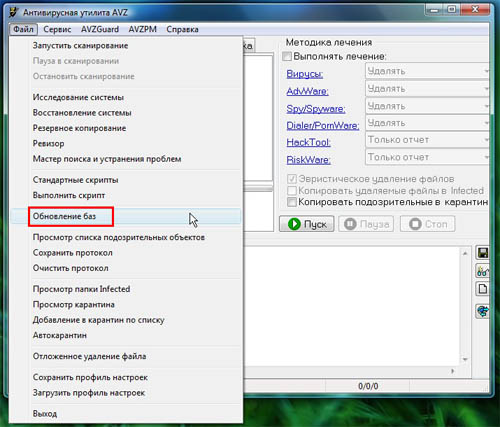Open the Файл menu
500x427 pixels.
point(23,29)
